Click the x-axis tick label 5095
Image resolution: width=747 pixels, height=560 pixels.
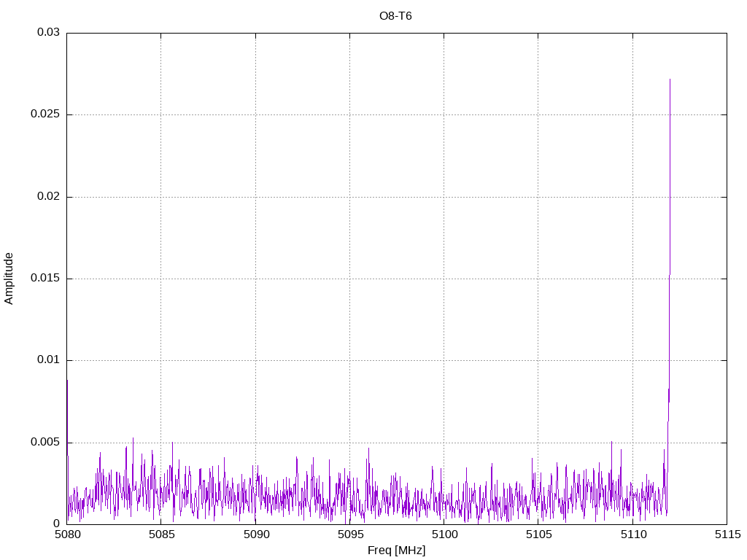[351, 534]
